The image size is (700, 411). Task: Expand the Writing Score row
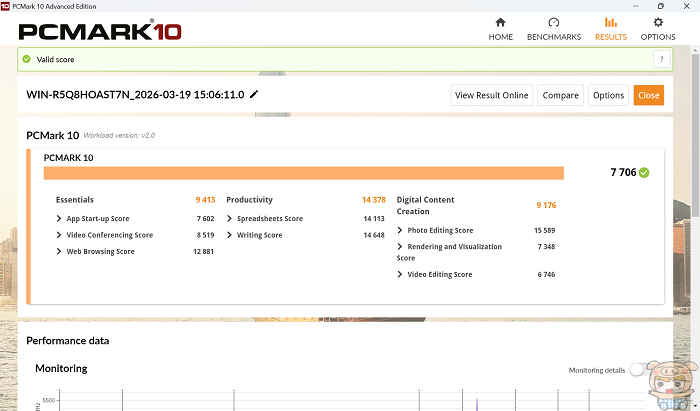click(230, 235)
